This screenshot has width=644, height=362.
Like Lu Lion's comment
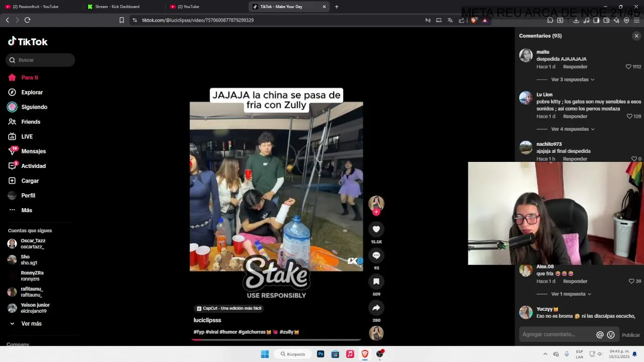tap(629, 116)
